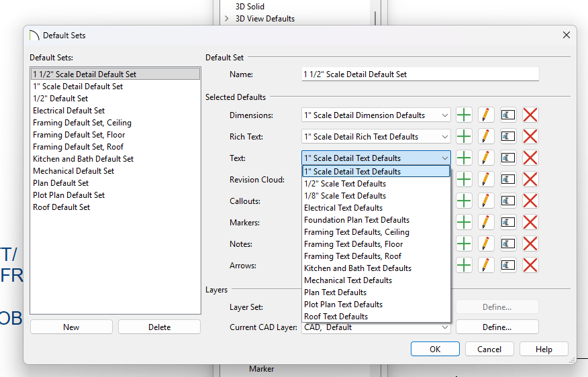The width and height of the screenshot is (588, 377).
Task: Select Electrical Text Defaults option
Action: [343, 208]
